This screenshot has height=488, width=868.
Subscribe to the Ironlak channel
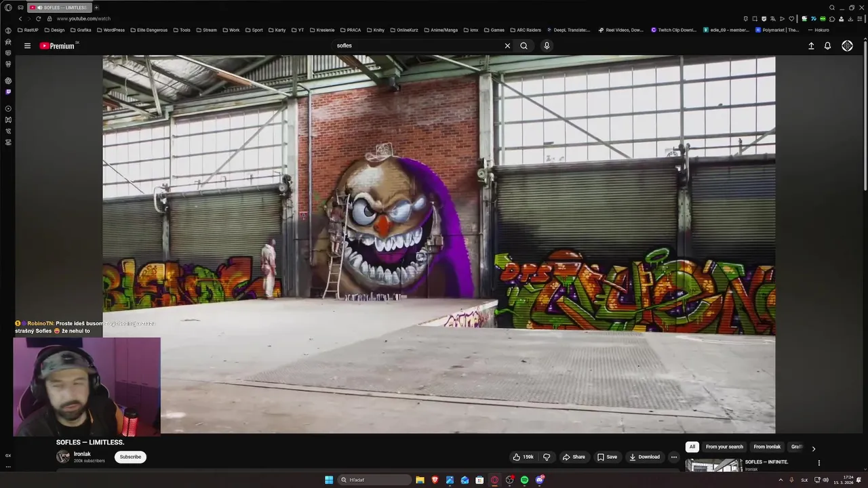(130, 457)
